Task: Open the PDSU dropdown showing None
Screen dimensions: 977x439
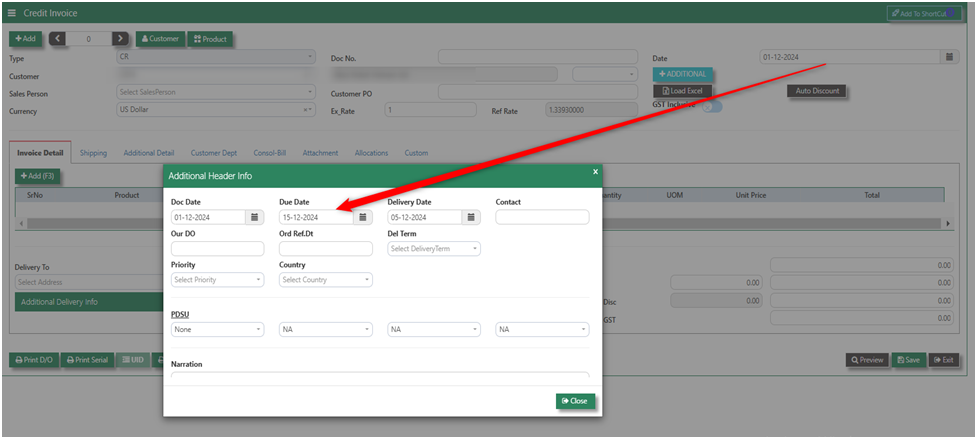Action: [x=217, y=329]
